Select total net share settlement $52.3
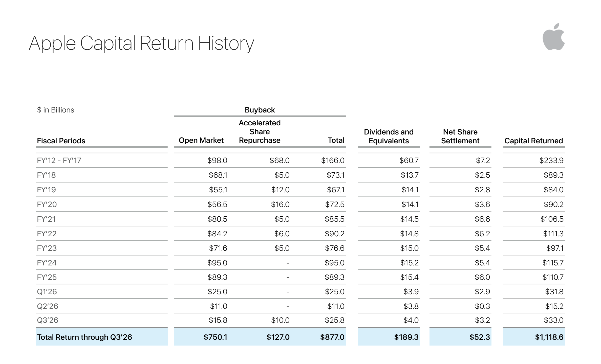601x364 pixels. click(480, 337)
